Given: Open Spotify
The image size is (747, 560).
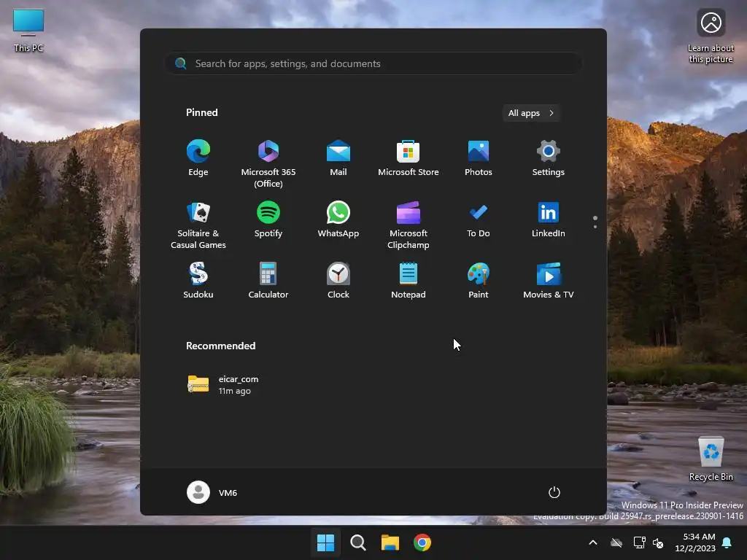Looking at the screenshot, I should [x=268, y=220].
